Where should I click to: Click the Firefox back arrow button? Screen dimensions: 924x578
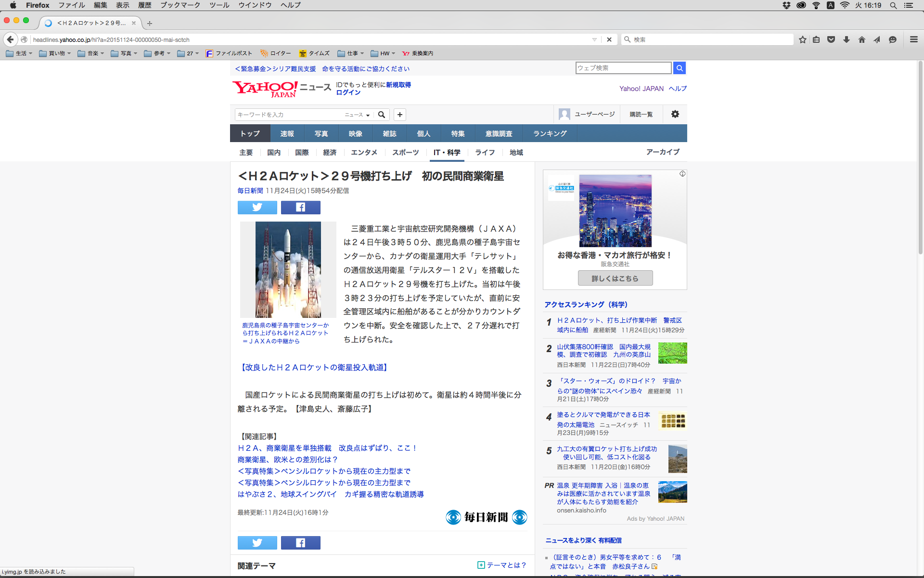pyautogui.click(x=10, y=39)
